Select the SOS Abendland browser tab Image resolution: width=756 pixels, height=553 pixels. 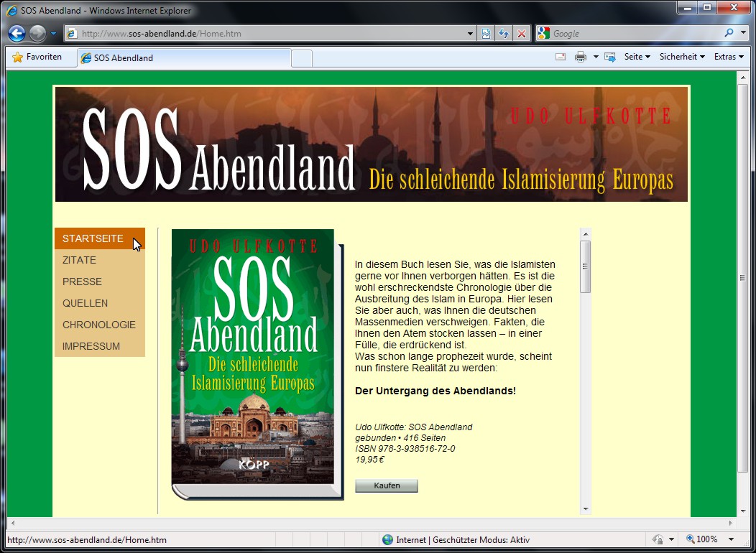184,57
